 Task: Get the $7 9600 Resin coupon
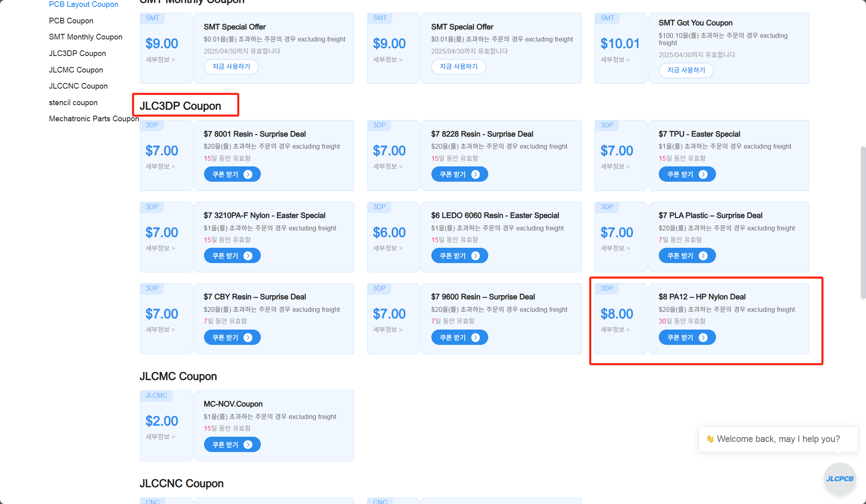click(460, 338)
